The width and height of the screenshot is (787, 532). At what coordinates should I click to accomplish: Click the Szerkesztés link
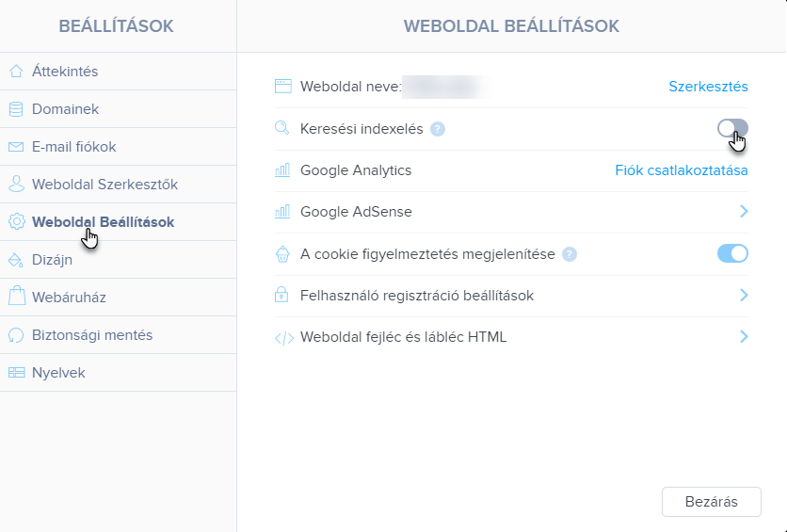click(x=708, y=87)
